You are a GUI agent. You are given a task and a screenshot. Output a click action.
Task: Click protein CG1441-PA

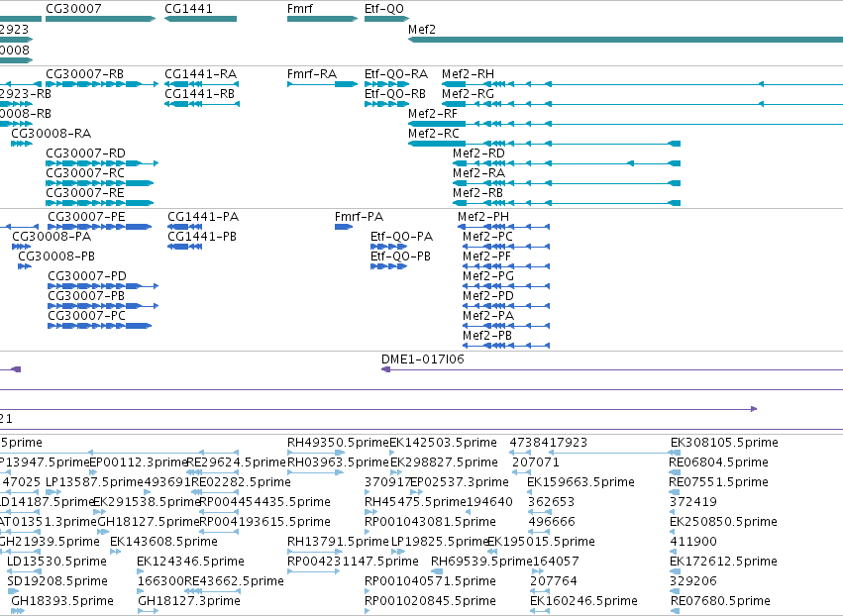[x=185, y=227]
